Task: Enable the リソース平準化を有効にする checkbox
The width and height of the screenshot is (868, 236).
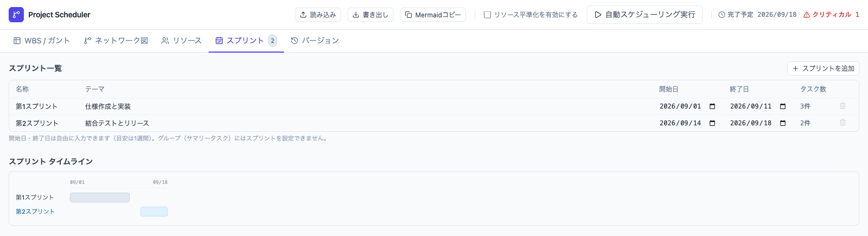Action: click(x=487, y=15)
